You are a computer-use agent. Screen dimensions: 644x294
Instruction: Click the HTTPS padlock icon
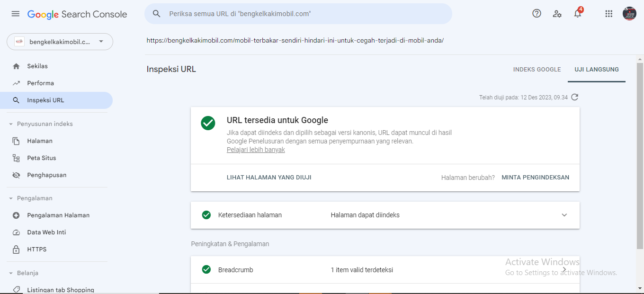17,249
